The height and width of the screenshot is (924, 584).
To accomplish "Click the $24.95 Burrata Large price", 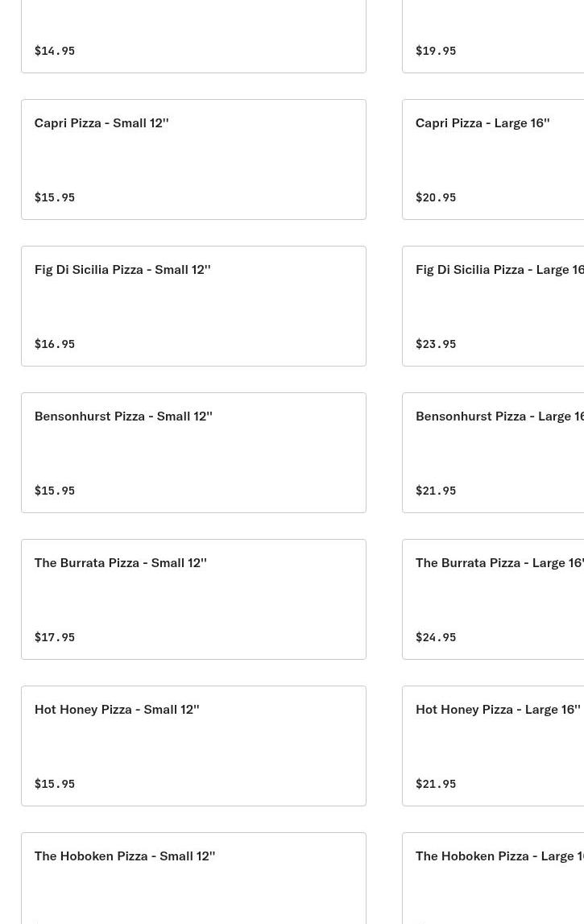I will coord(436,637).
